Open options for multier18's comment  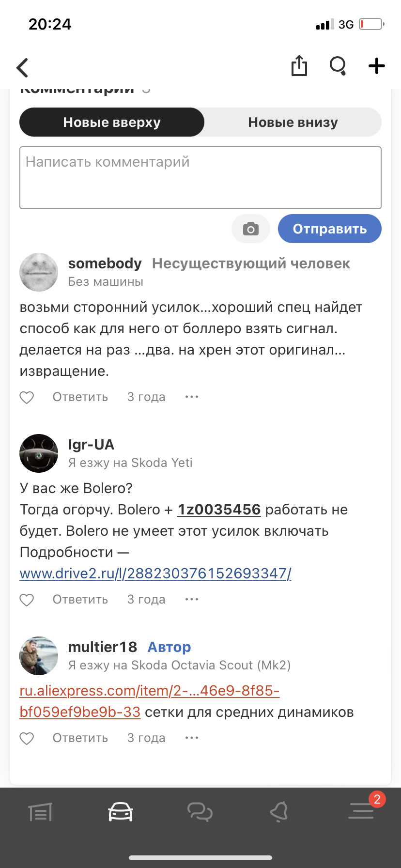click(191, 738)
